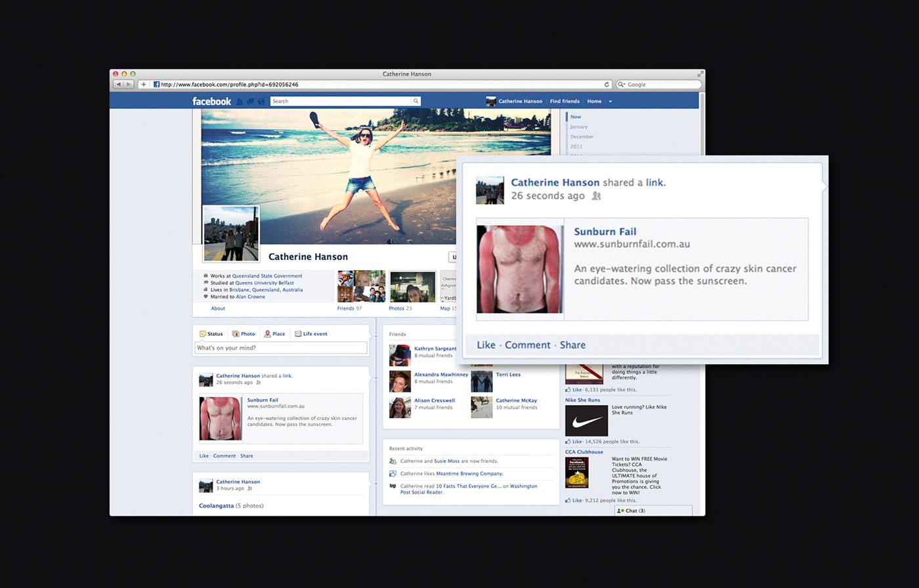Screen dimensions: 919x588
Task: Open the Sunburn Fail link in enlarged post
Action: pos(605,232)
